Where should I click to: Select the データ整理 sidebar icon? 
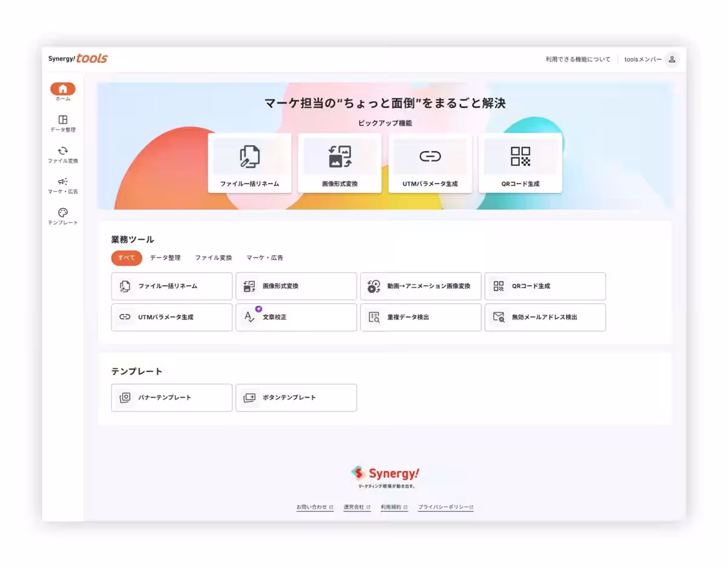tap(61, 121)
